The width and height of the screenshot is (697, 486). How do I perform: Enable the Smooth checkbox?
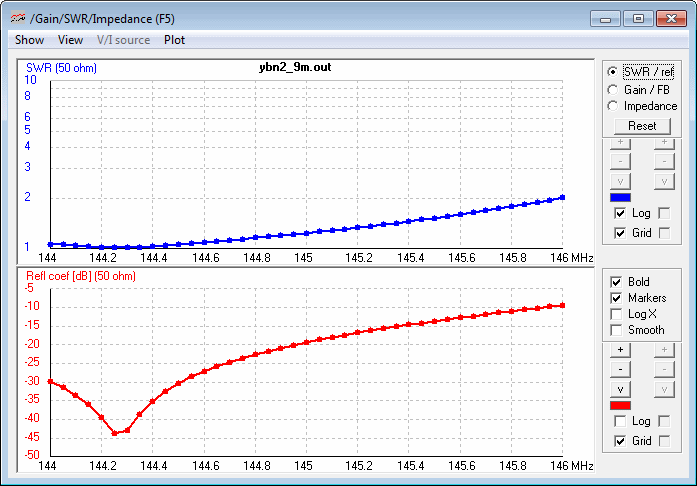615,330
